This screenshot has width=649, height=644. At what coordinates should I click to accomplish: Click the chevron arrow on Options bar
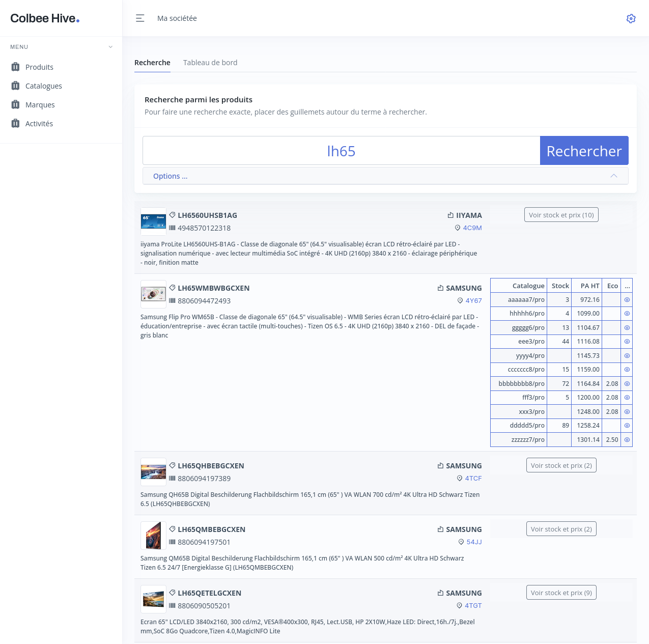[613, 176]
